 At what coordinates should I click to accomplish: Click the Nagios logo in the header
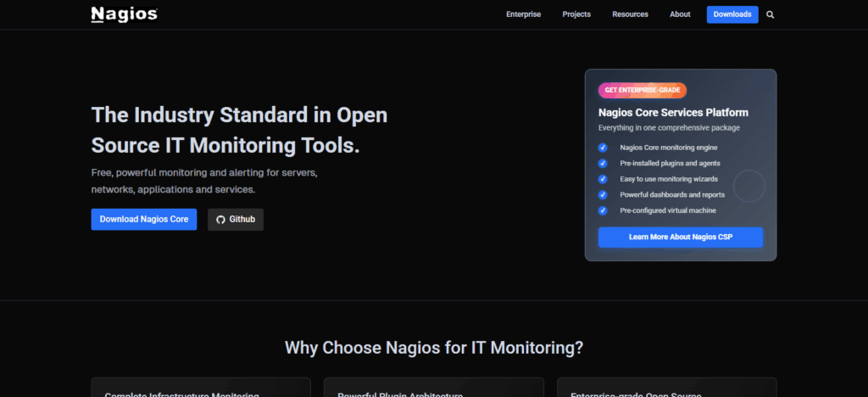[124, 14]
